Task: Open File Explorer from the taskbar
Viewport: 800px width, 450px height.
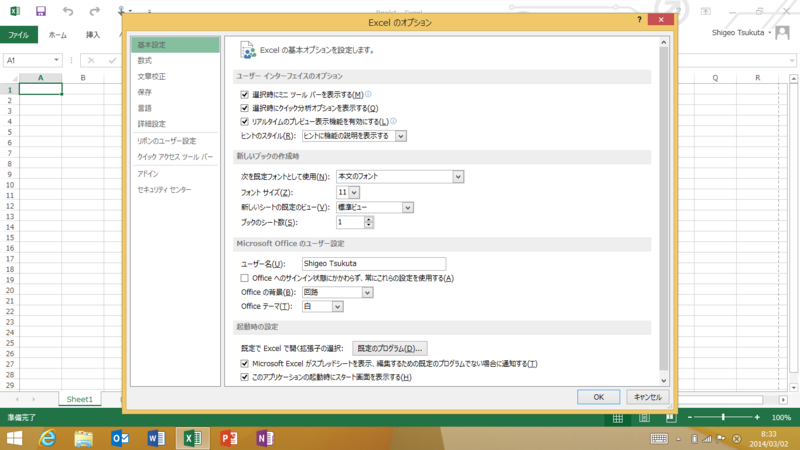Action: (x=84, y=438)
